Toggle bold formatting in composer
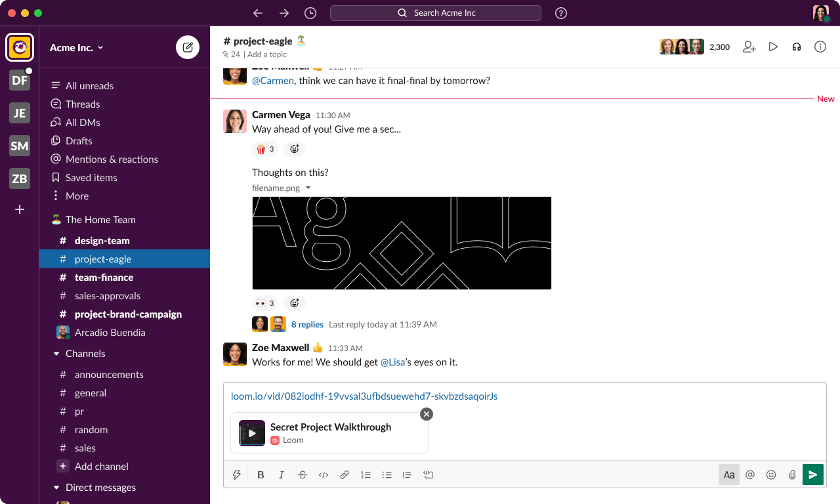The width and height of the screenshot is (840, 504). point(261,474)
